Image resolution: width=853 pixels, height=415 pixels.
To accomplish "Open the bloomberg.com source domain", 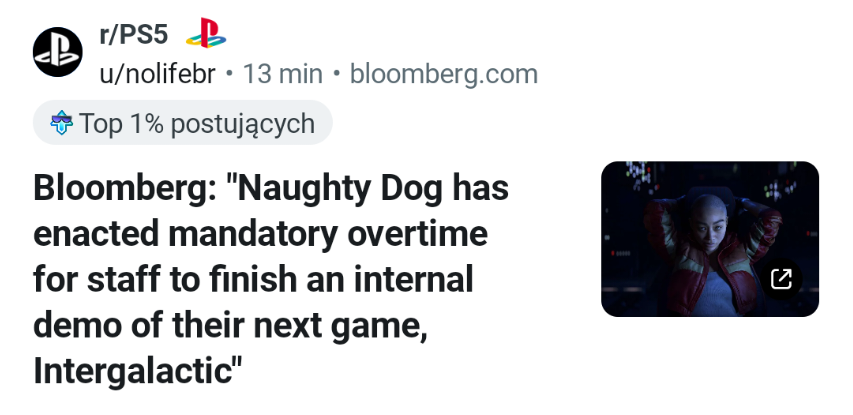I will click(443, 74).
